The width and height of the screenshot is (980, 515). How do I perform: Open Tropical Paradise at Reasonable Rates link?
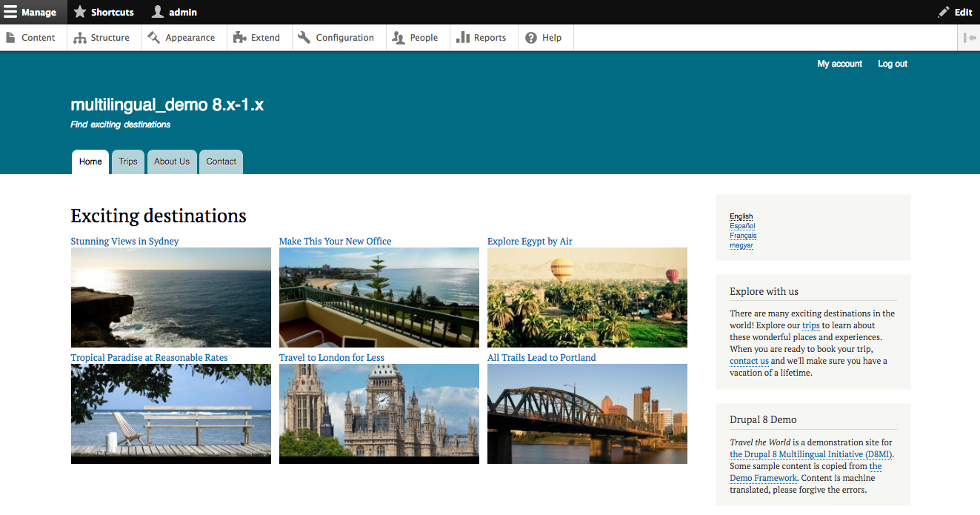149,358
